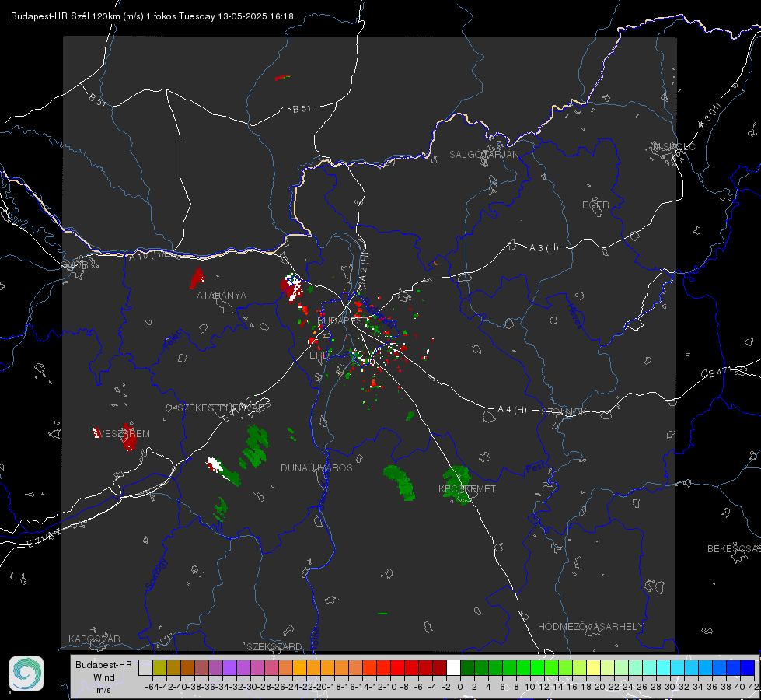Click the Budapest-HR Wind m/s legend caption
The height and width of the screenshot is (700, 761).
[x=103, y=677]
